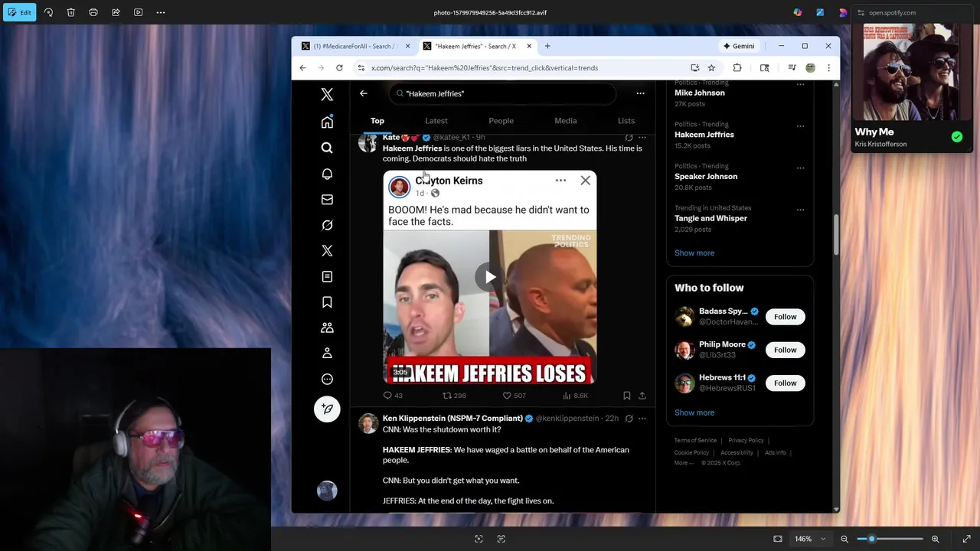Open more options for Speaker Johnson trend
The image size is (980, 551).
coord(800,168)
